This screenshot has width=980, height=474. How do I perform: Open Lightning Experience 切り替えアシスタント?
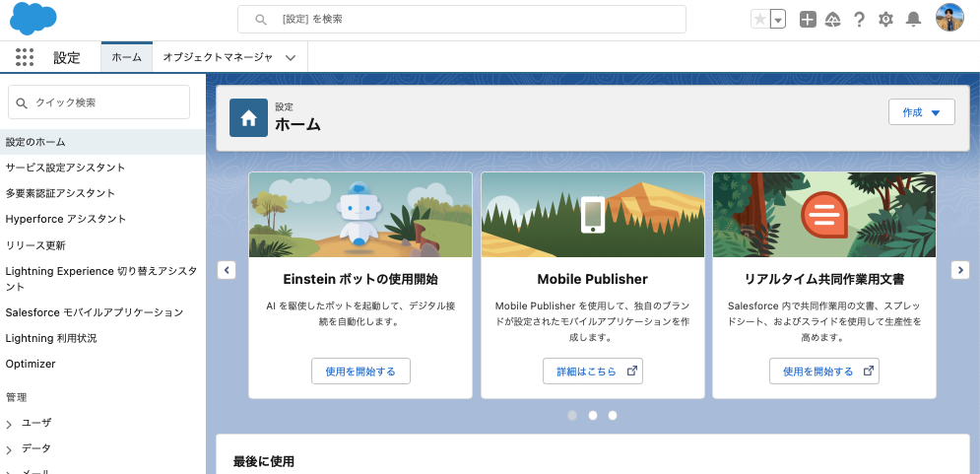tap(102, 279)
